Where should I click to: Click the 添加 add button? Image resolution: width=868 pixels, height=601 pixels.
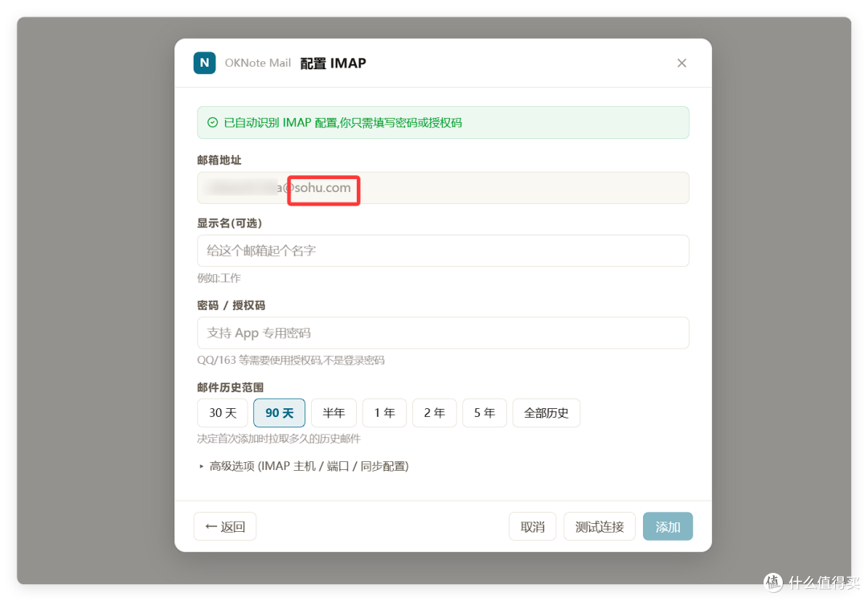click(x=668, y=526)
